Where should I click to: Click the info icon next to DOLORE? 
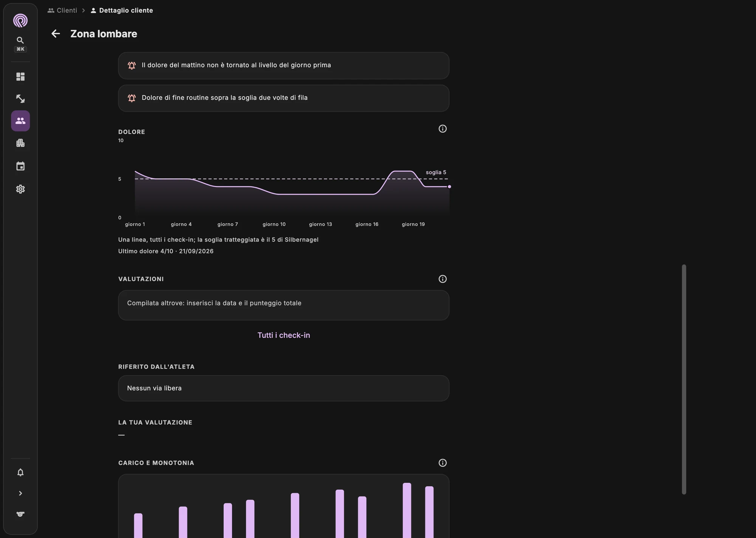tap(443, 129)
